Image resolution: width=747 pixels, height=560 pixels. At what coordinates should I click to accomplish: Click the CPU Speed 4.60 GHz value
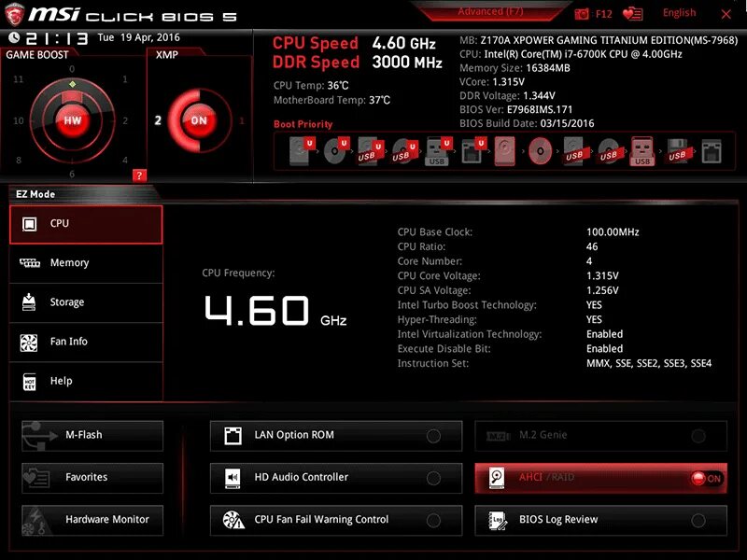(x=404, y=43)
